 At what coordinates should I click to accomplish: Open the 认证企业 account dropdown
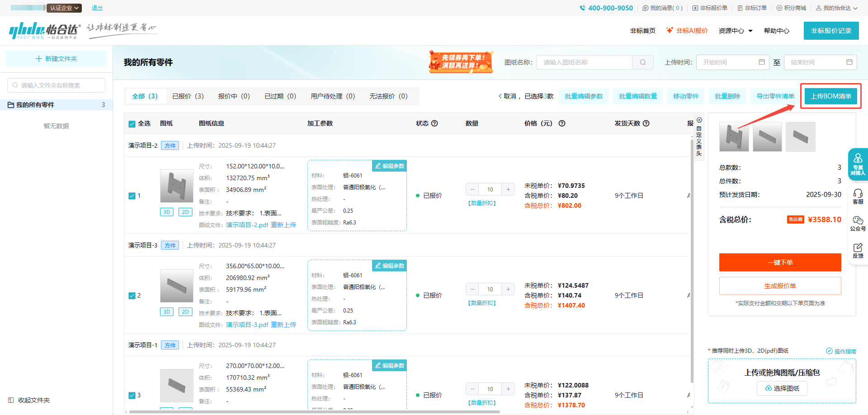pos(64,8)
